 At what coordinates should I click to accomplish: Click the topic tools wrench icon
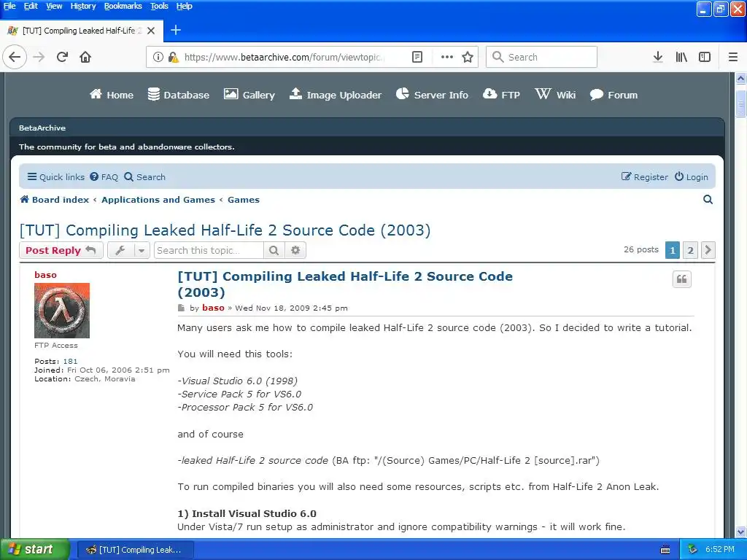120,250
